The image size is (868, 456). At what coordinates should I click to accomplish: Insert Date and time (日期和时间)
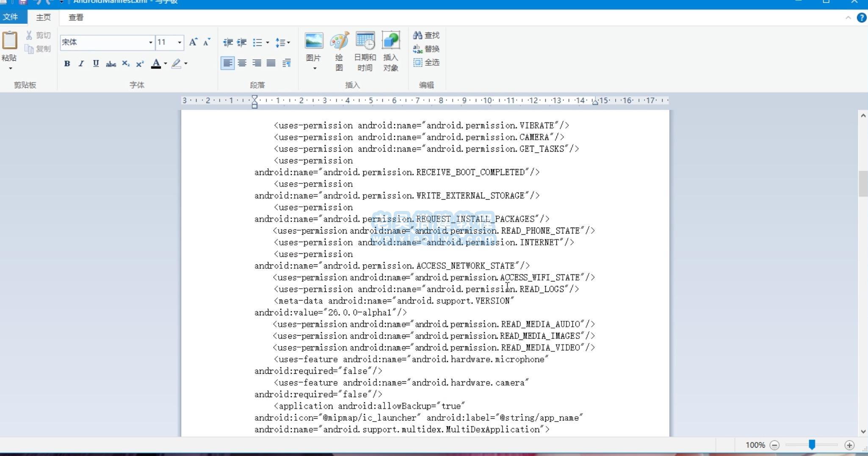(365, 51)
